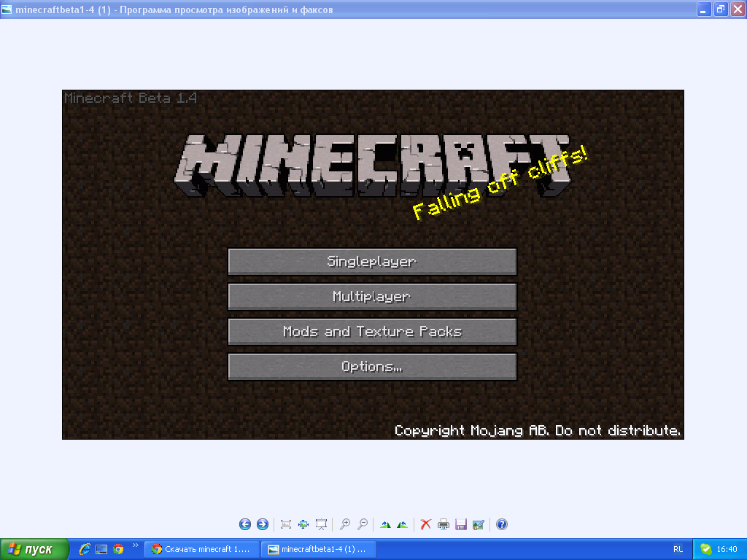Rotate the image clockwise

(385, 524)
